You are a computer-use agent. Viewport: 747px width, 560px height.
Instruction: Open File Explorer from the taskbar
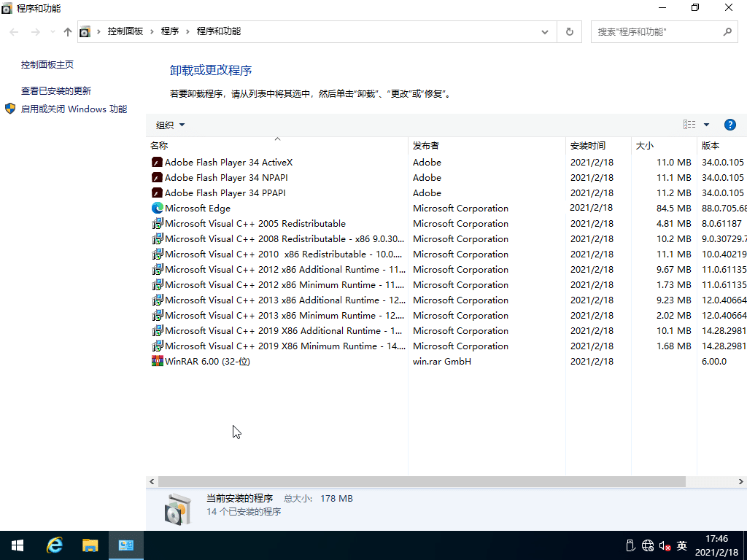[90, 545]
